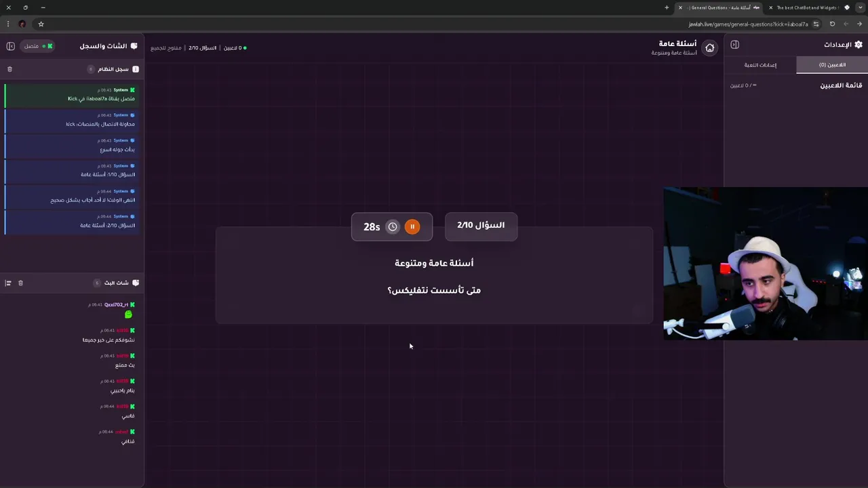Reload the page

(x=832, y=24)
